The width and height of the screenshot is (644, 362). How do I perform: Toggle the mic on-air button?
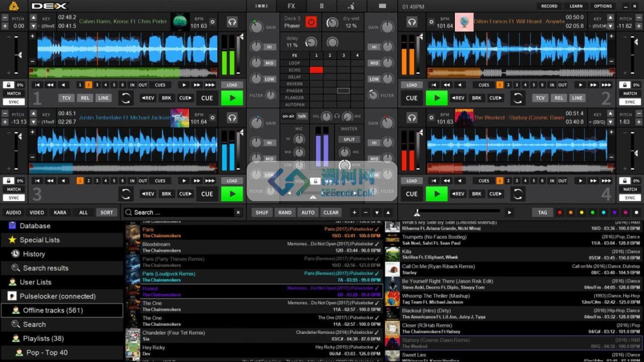(288, 116)
